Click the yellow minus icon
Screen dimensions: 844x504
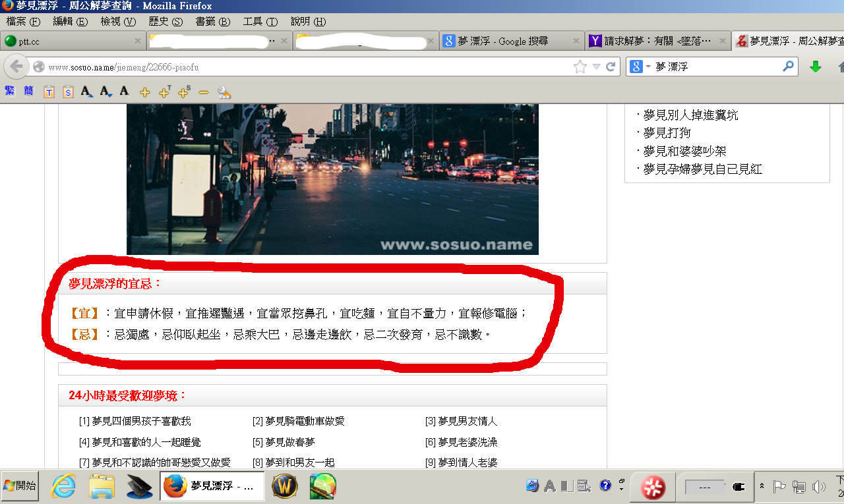tap(203, 92)
